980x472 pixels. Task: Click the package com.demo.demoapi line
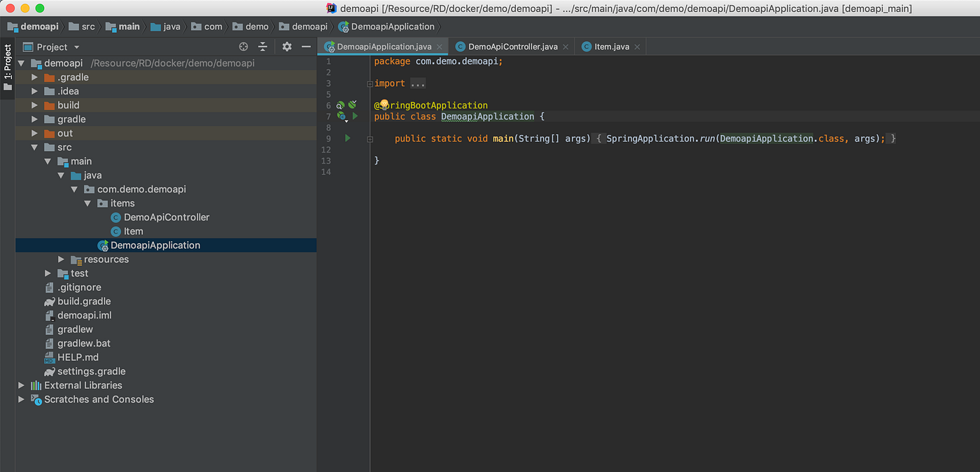pos(438,61)
